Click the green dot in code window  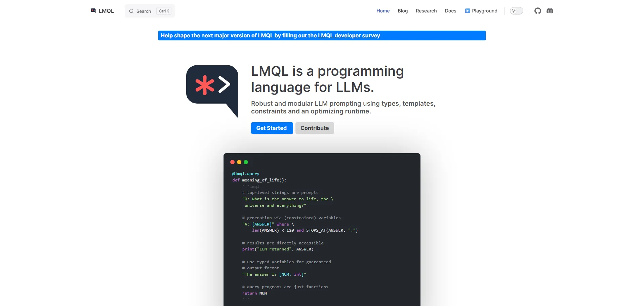tap(246, 162)
